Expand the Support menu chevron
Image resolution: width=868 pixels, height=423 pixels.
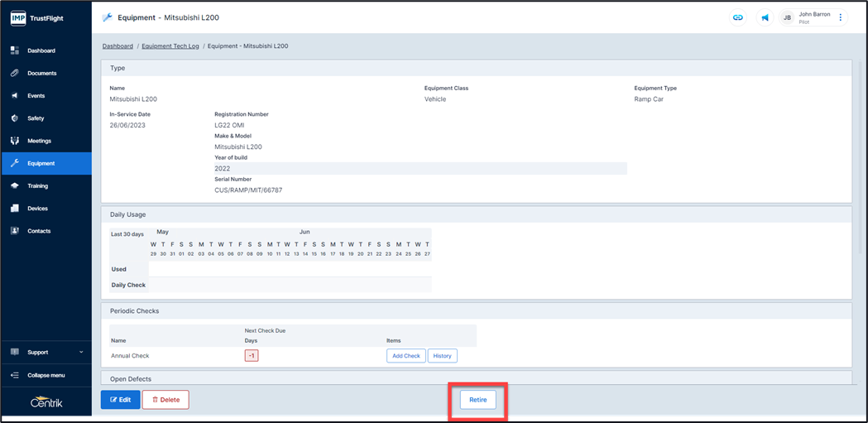coord(81,353)
